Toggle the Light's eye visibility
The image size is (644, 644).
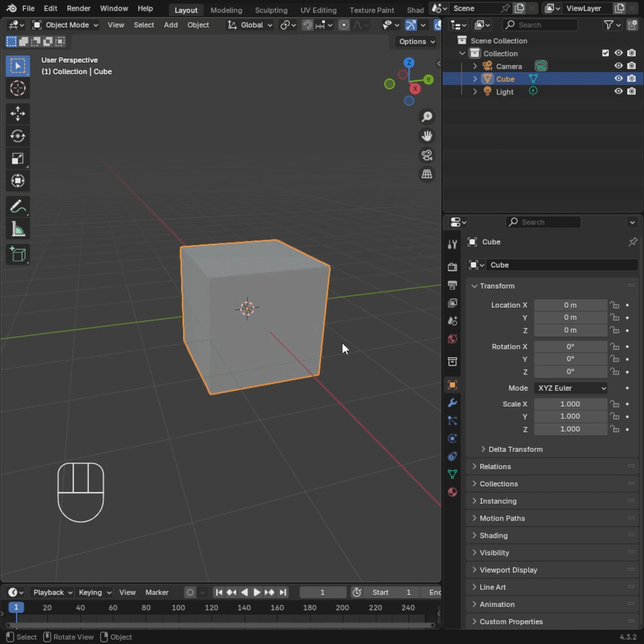[x=618, y=91]
